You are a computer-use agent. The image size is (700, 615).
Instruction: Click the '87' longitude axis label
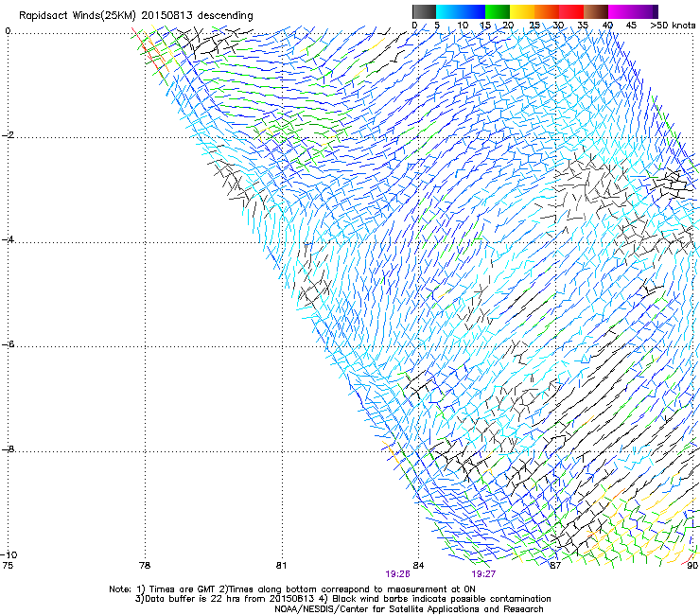pyautogui.click(x=555, y=566)
